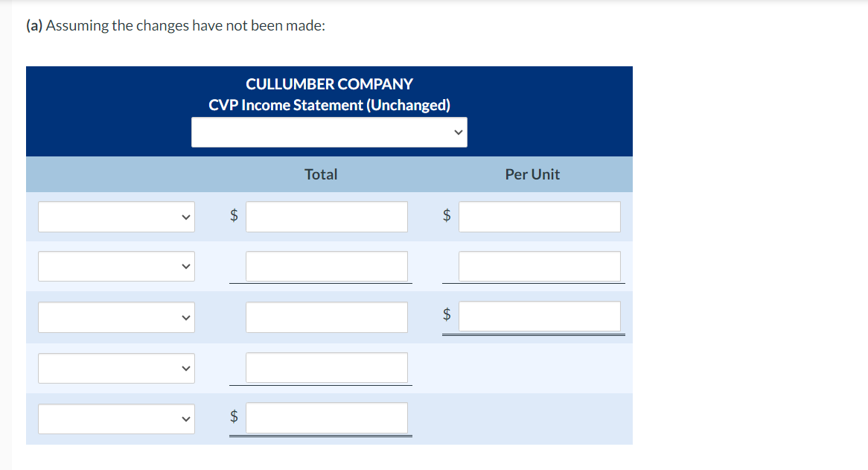Open the second row line item dropdown

click(115, 266)
